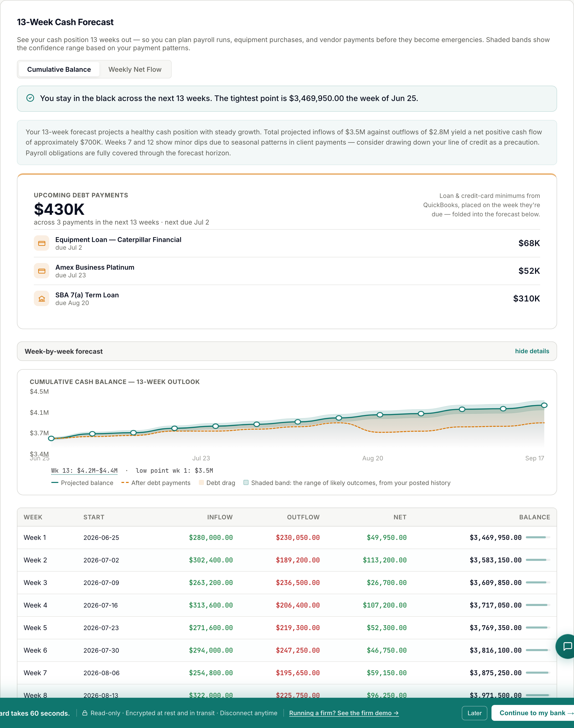Click the Projected balance legend swatch
574x728 pixels.
pyautogui.click(x=55, y=483)
